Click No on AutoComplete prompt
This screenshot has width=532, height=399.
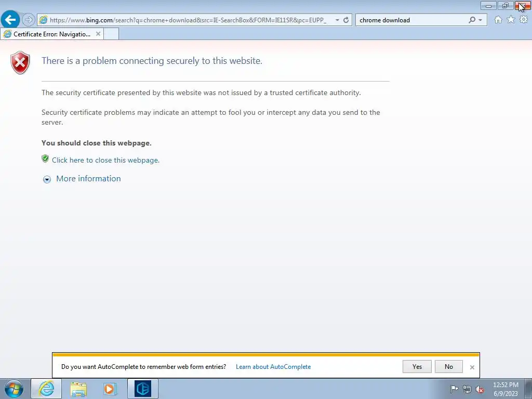pyautogui.click(x=448, y=366)
